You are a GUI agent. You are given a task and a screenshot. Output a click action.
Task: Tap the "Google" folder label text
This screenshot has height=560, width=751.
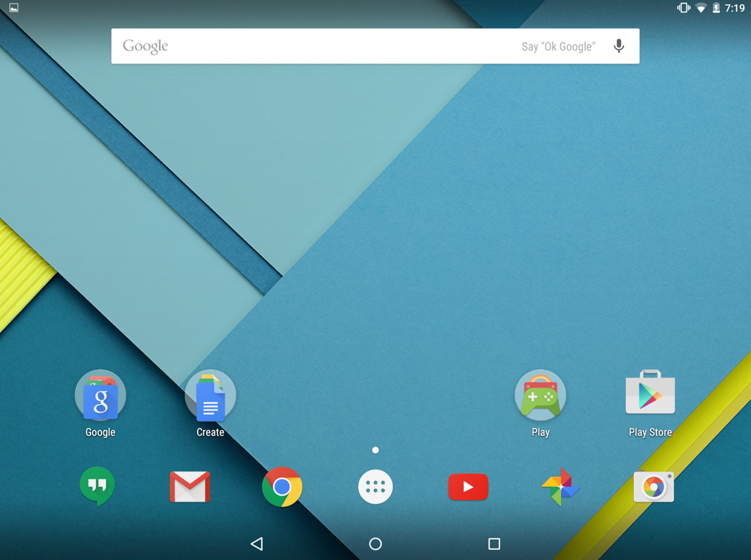[x=100, y=433]
